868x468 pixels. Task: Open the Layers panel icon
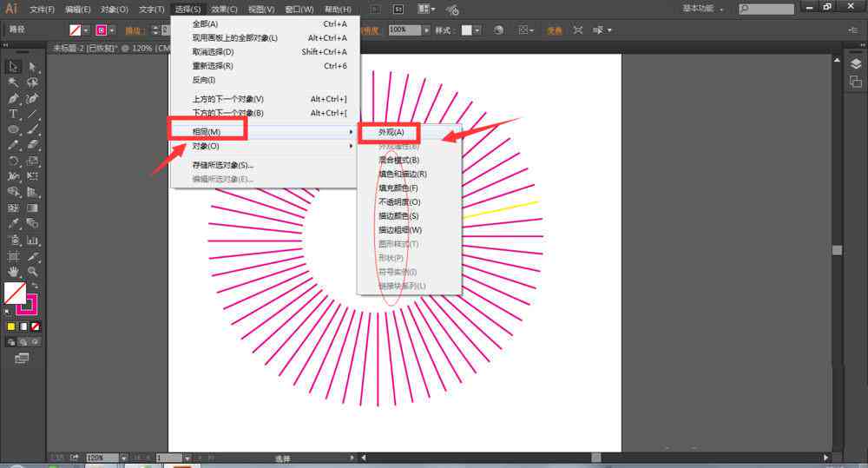pos(855,64)
